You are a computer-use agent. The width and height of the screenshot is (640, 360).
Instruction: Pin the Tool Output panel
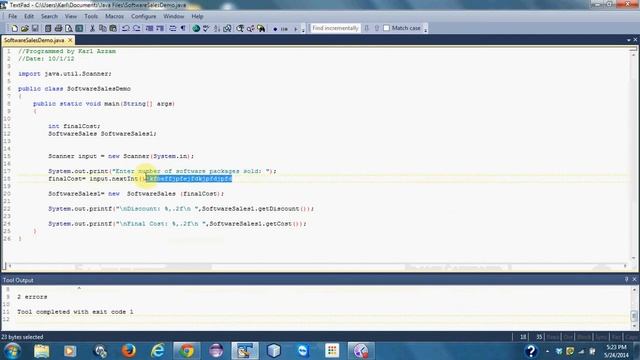(x=627, y=279)
